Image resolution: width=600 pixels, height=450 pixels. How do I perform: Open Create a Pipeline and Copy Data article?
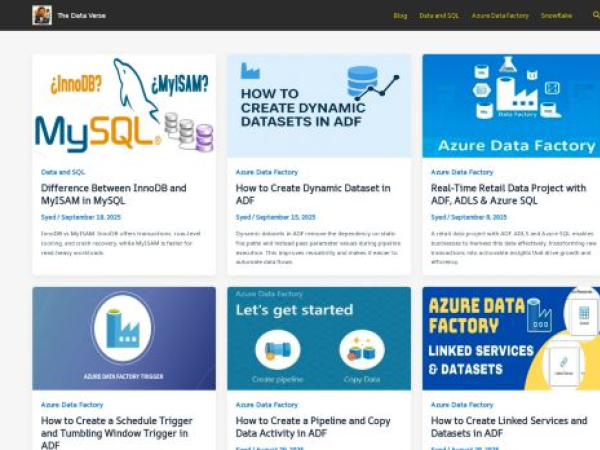click(x=312, y=427)
